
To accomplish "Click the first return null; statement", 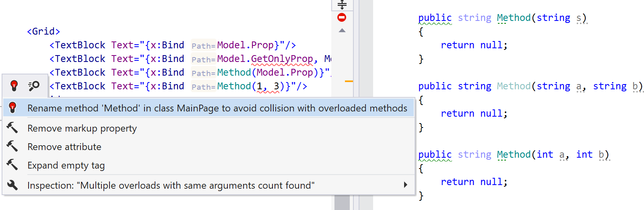I will (474, 45).
